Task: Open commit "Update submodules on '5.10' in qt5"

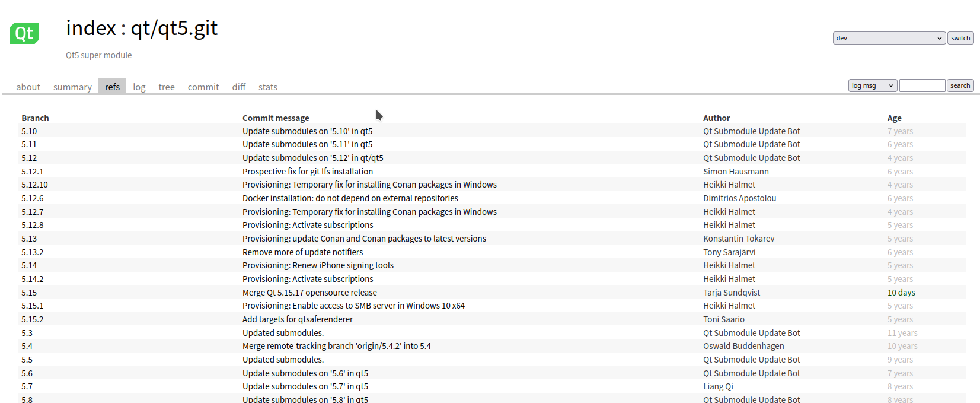Action: pyautogui.click(x=307, y=131)
